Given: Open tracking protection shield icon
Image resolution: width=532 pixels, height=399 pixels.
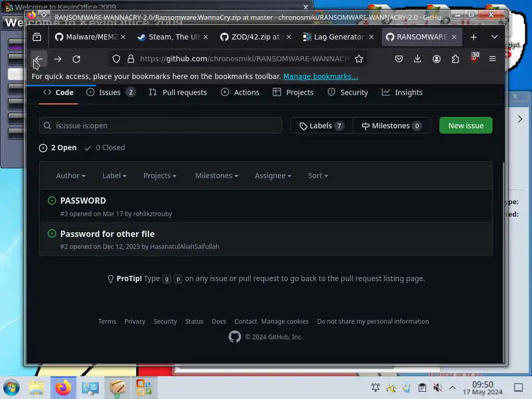Looking at the screenshot, I should (116, 59).
